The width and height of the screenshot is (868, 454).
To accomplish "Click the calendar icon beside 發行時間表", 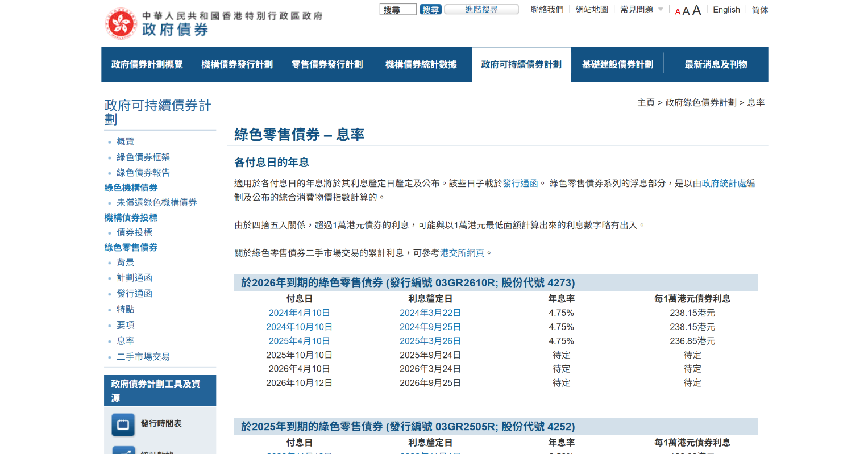I will (123, 424).
